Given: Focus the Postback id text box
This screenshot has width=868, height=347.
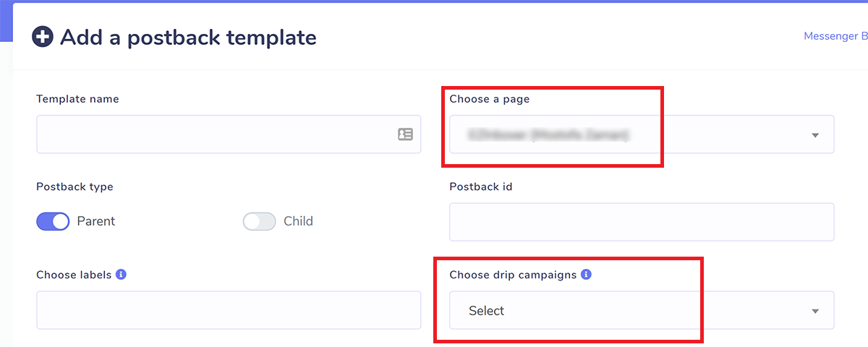Looking at the screenshot, I should (x=641, y=222).
